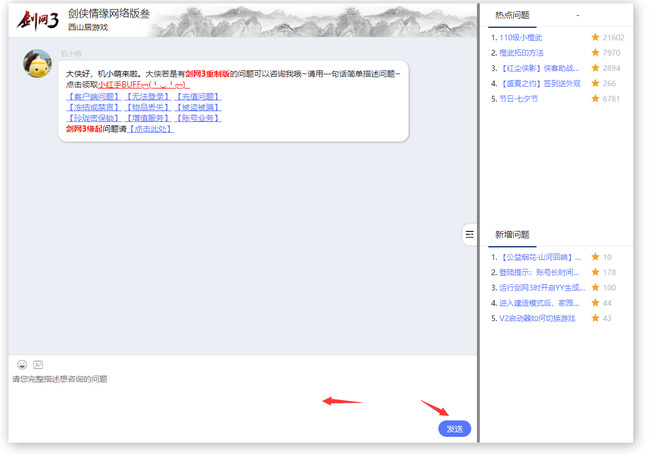Collapse the side panel using the toggle icon
666x455 pixels.
pyautogui.click(x=469, y=234)
